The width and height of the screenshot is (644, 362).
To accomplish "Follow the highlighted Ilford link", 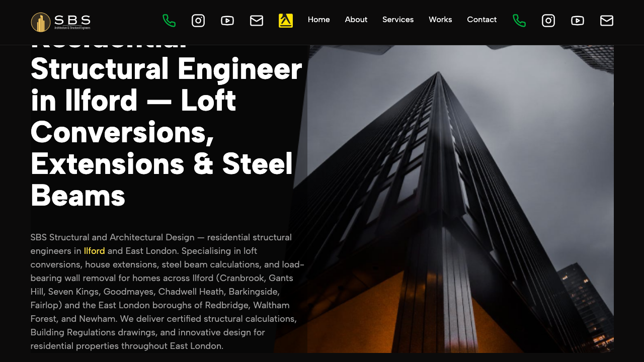I will click(x=94, y=250).
